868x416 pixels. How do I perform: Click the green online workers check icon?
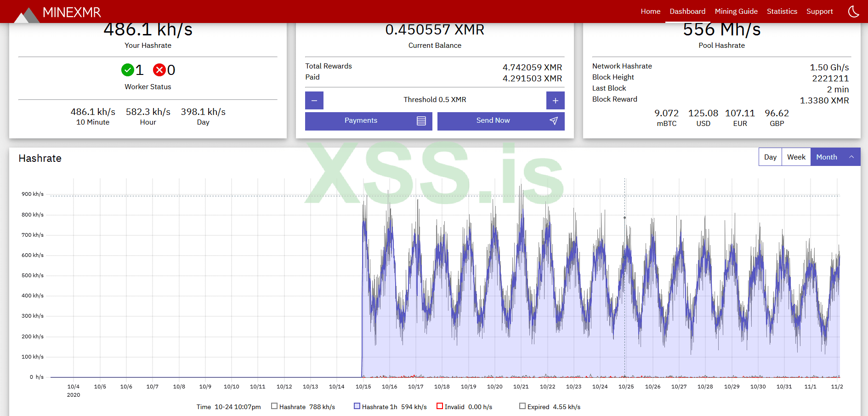point(128,70)
